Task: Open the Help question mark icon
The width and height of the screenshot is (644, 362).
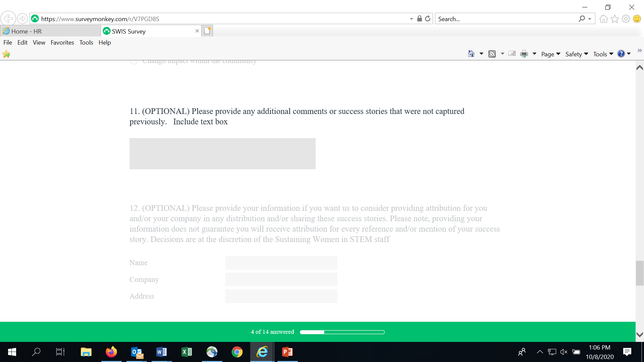Action: point(621,54)
